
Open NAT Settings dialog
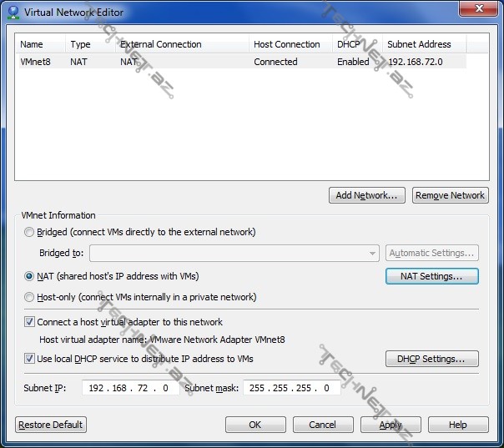[x=432, y=276]
